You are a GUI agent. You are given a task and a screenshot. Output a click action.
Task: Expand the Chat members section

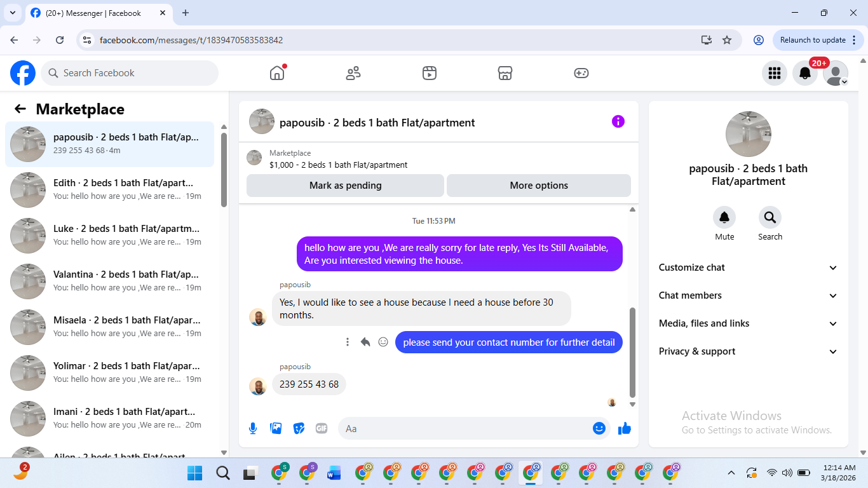click(x=749, y=295)
